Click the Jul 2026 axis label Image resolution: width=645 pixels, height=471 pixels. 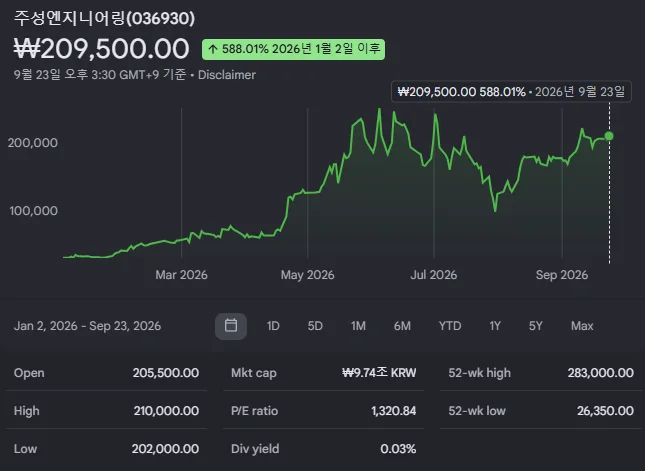pos(434,275)
